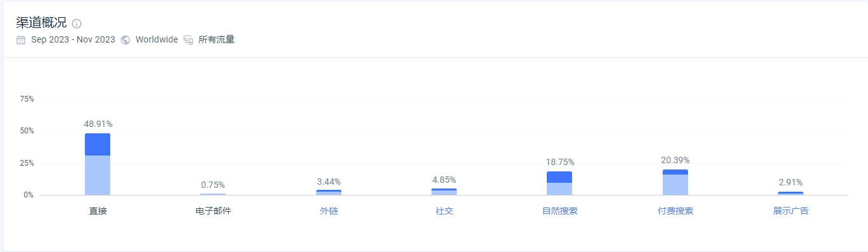Select the 电子邮件 axis label
The width and height of the screenshot is (868, 252).
tap(214, 211)
